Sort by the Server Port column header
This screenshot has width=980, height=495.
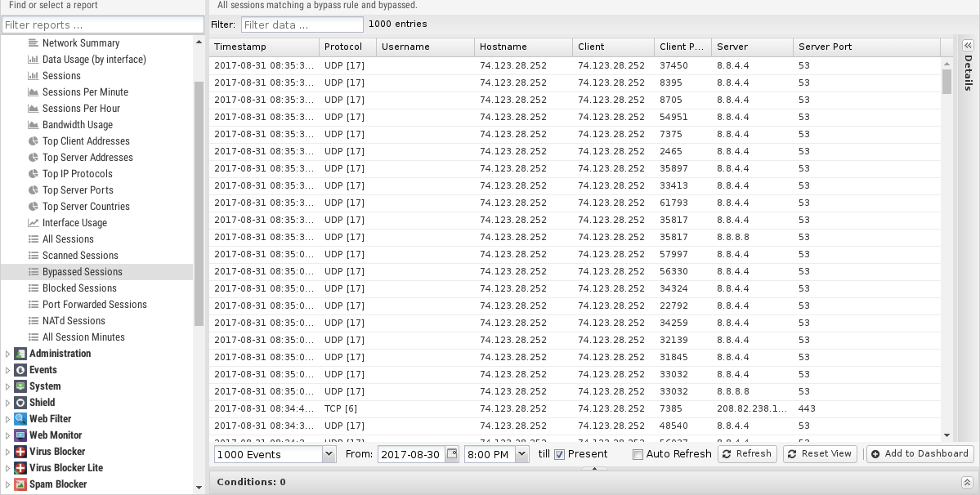tap(825, 47)
